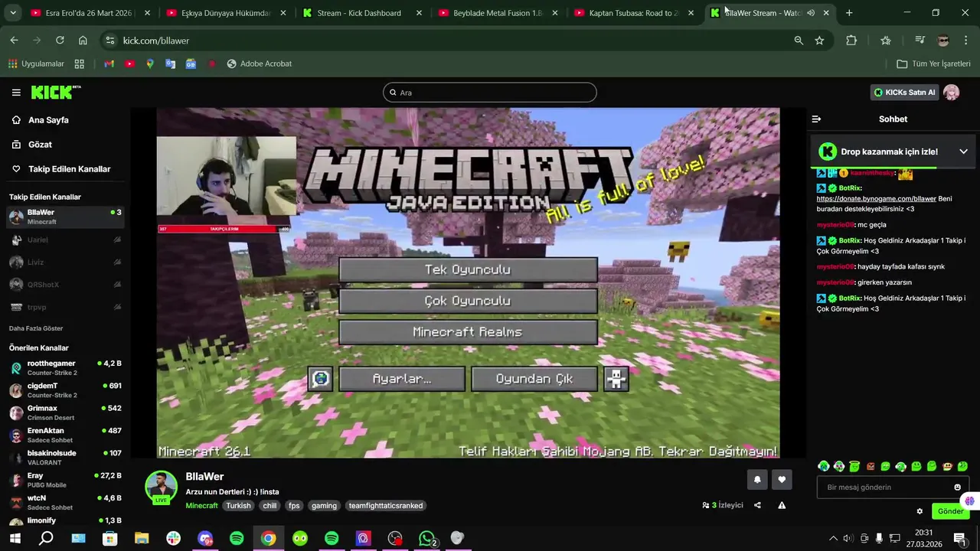Switch to Stream - Kick Dashboard tab
This screenshot has width=980, height=551.
[x=361, y=13]
